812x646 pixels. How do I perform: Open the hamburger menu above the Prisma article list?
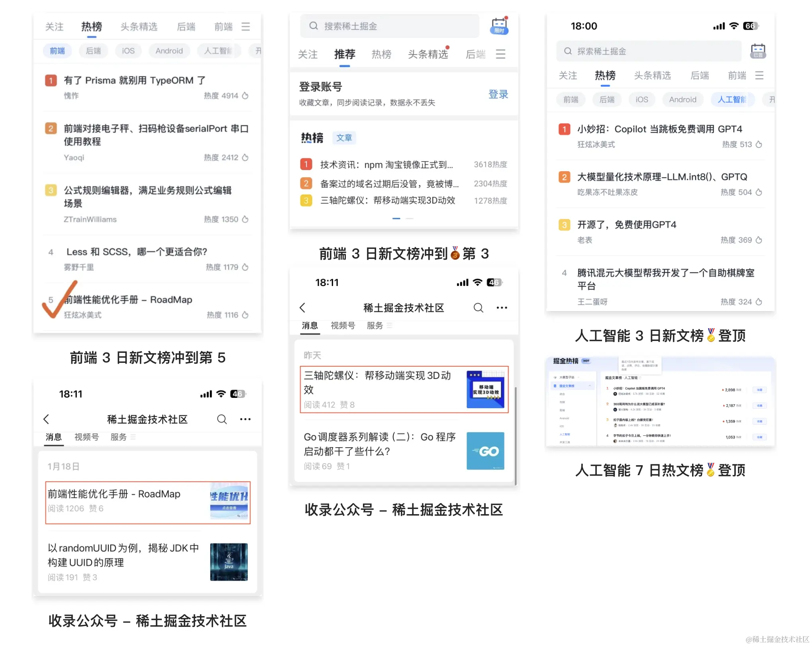pyautogui.click(x=245, y=27)
